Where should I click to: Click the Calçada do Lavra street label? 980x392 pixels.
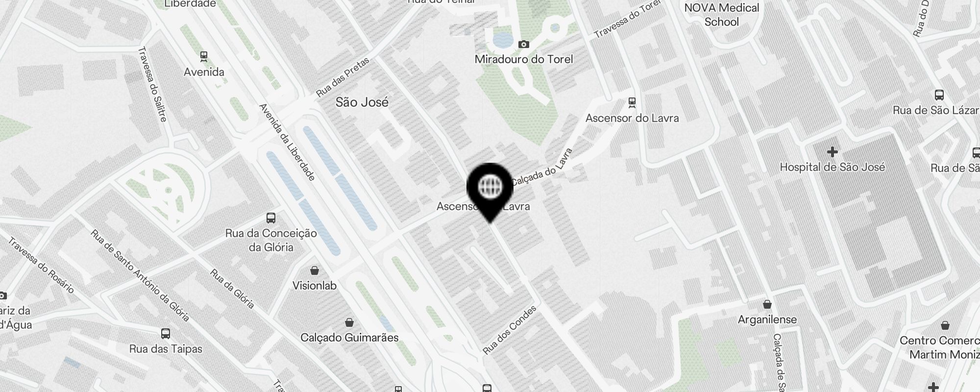(x=542, y=167)
